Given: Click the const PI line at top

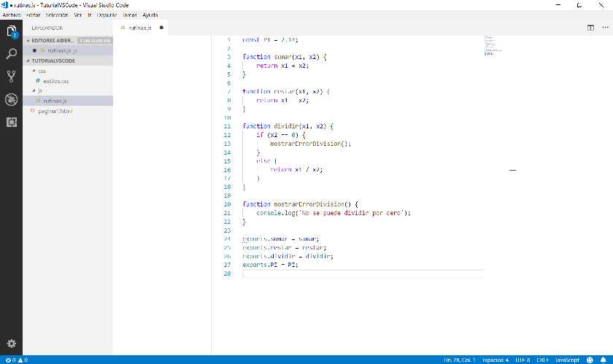Looking at the screenshot, I should click(270, 40).
